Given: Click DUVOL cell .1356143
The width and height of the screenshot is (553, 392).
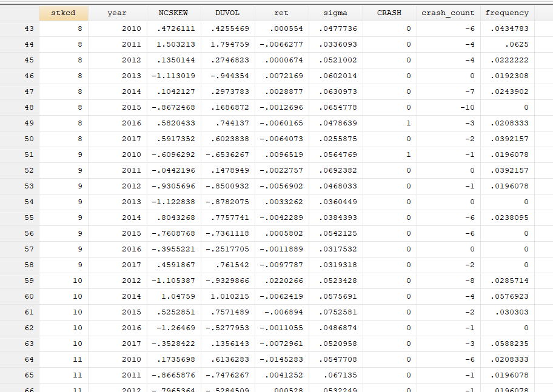Looking at the screenshot, I should click(227, 344).
